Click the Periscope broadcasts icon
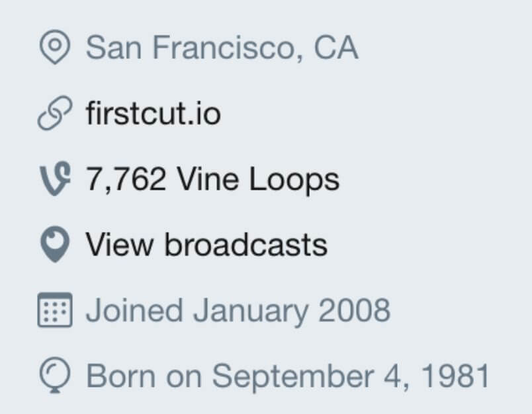The width and height of the screenshot is (532, 414). point(54,245)
